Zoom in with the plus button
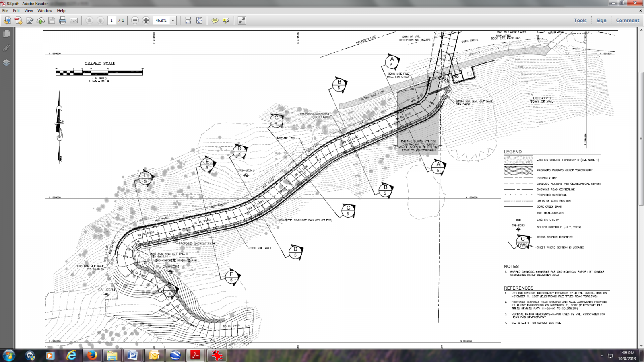Screen dimensions: 644x362 point(146,21)
